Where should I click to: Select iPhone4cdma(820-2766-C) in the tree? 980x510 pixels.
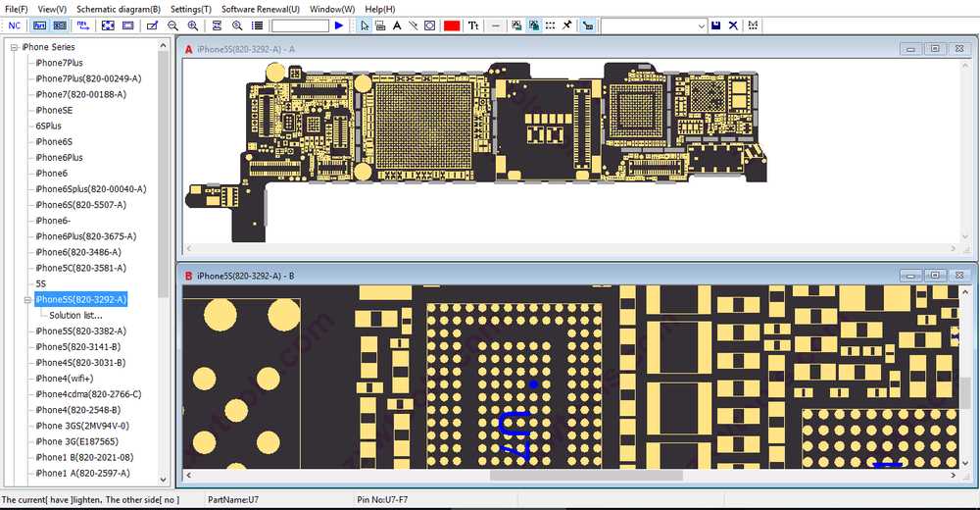[x=88, y=394]
